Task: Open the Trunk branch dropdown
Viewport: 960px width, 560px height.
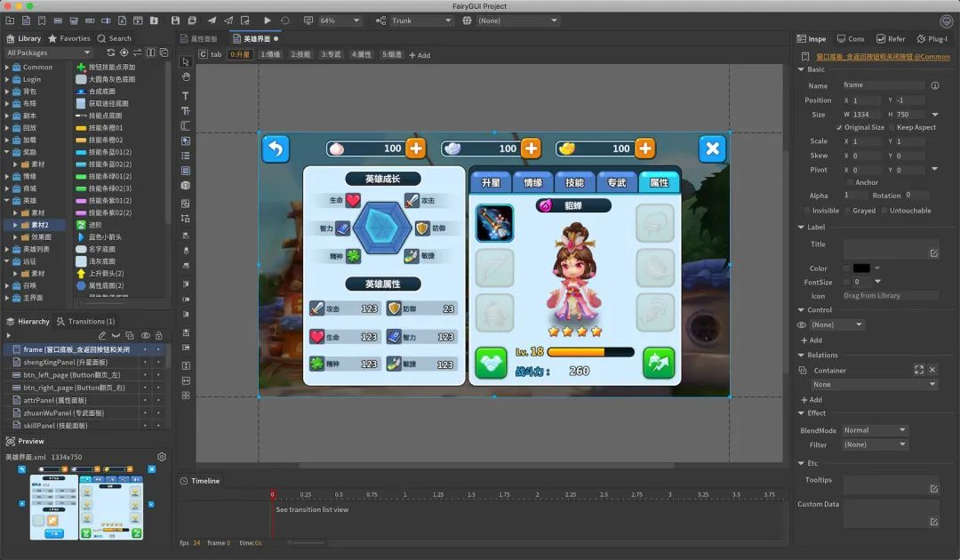Action: [x=421, y=20]
